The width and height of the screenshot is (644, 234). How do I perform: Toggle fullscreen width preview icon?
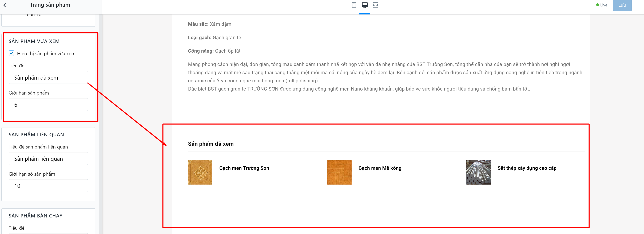coord(375,5)
